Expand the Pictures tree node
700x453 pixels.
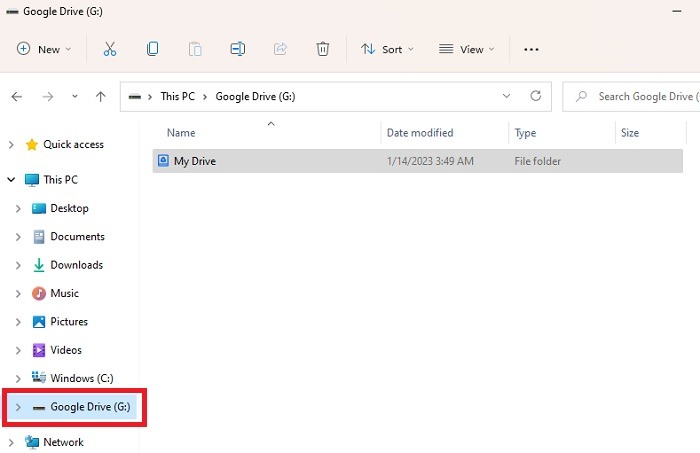pyautogui.click(x=18, y=322)
